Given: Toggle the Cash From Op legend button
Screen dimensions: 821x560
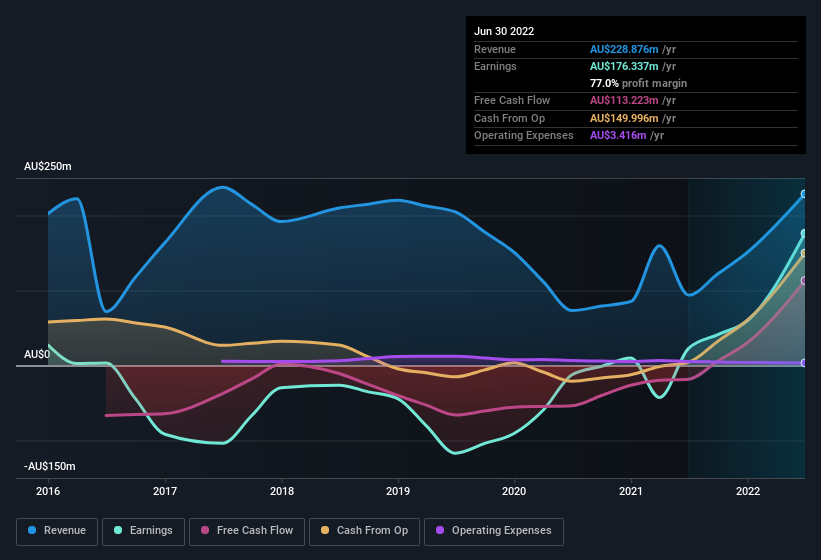Looking at the screenshot, I should (364, 531).
